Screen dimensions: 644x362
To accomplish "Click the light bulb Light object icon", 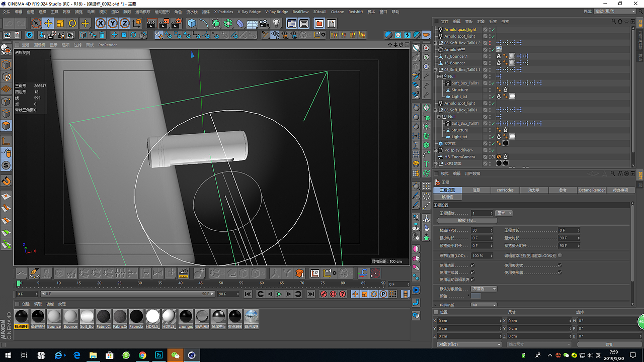I will click(x=276, y=23).
